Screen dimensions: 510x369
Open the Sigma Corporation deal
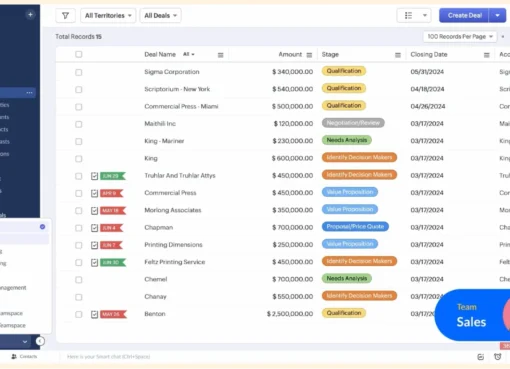(x=172, y=72)
